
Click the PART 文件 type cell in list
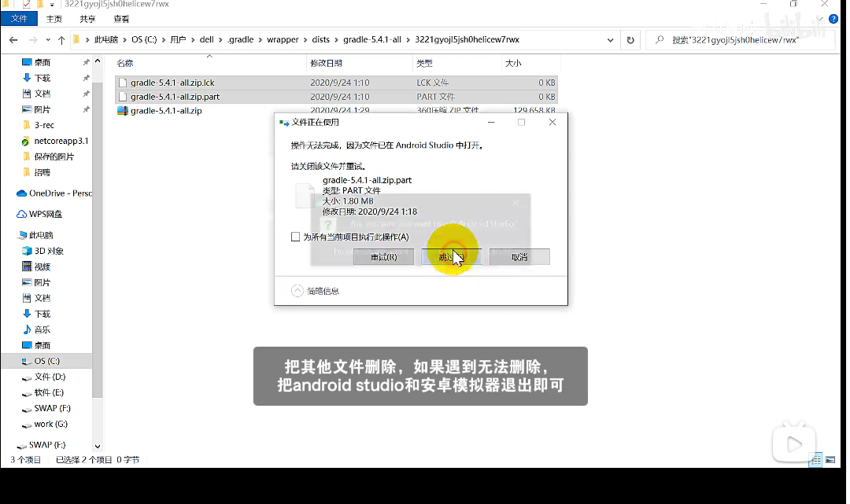[x=435, y=97]
